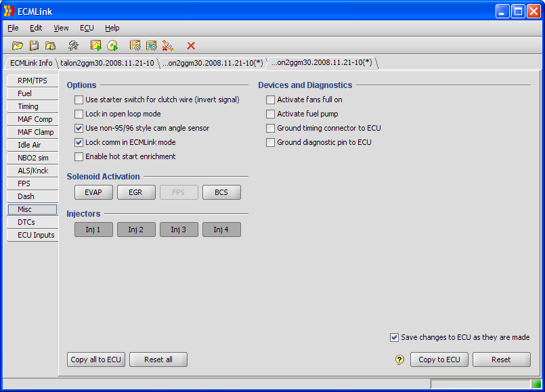Activate the EVAP solenoid button
The height and width of the screenshot is (392, 545).
tap(93, 192)
